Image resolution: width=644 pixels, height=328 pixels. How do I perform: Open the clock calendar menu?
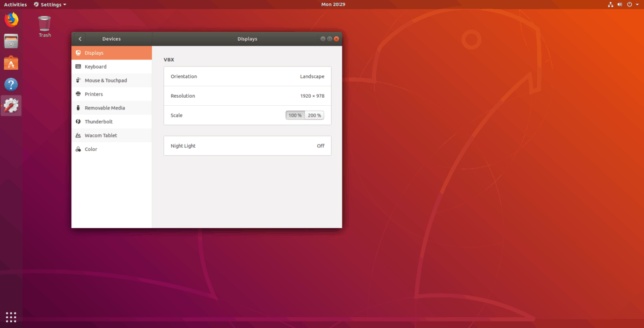(x=333, y=4)
